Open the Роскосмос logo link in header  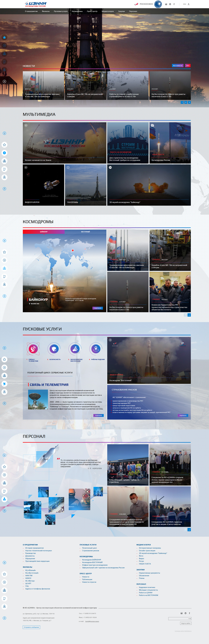[x=144, y=4]
